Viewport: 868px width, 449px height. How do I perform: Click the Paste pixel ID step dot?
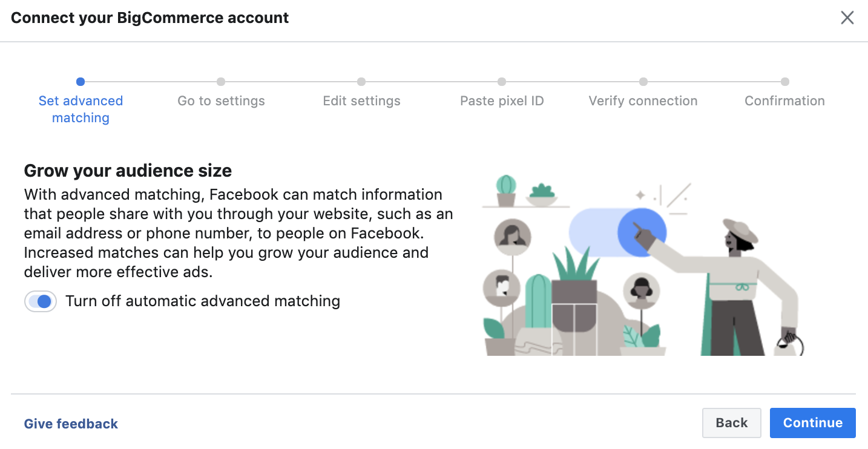[x=502, y=82]
